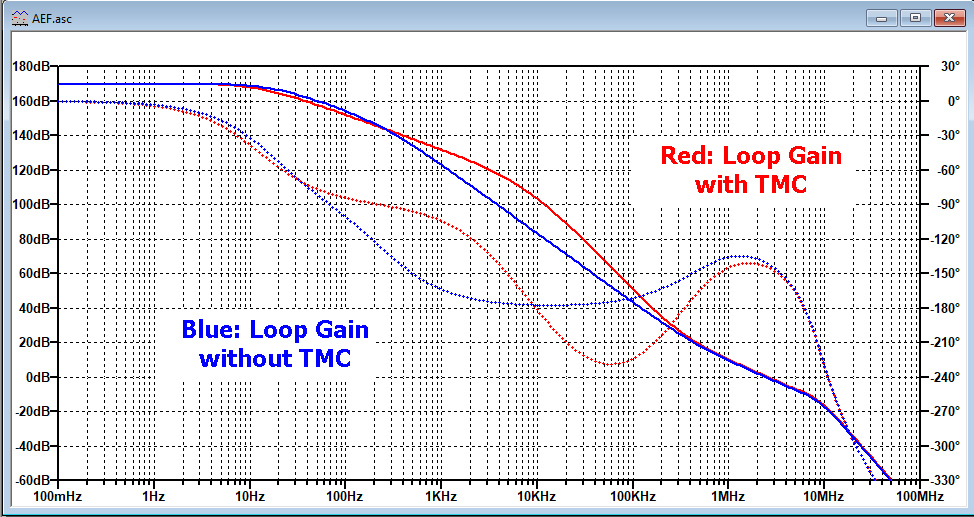The height and width of the screenshot is (517, 974).
Task: Click the AEF.asc title text
Action: point(51,19)
